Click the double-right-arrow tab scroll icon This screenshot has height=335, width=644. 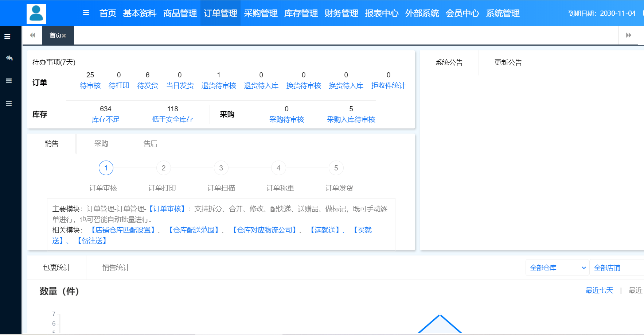coord(628,35)
